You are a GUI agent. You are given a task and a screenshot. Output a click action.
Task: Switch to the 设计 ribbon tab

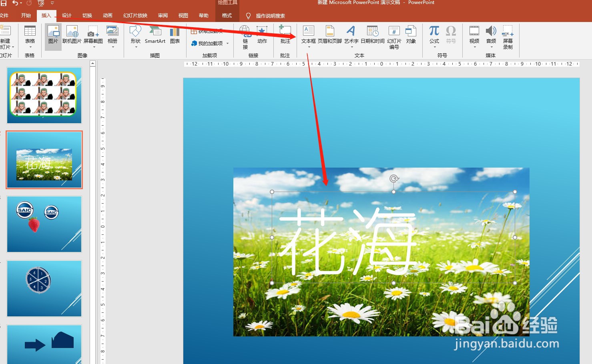pyautogui.click(x=66, y=16)
